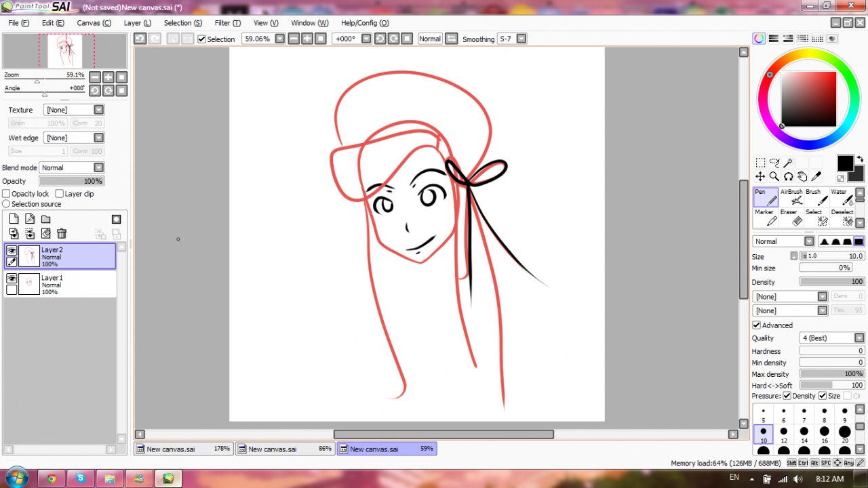Choose the Selection source radio button
868x488 pixels.
click(x=7, y=204)
